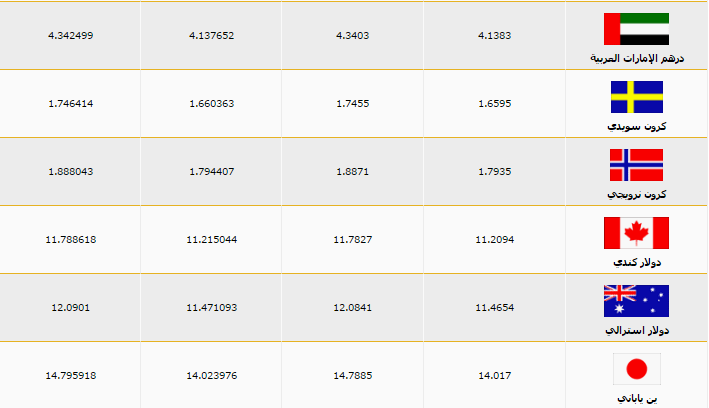This screenshot has width=709, height=408.
Task: Select the Norwegian krone currency label
Action: click(x=637, y=194)
